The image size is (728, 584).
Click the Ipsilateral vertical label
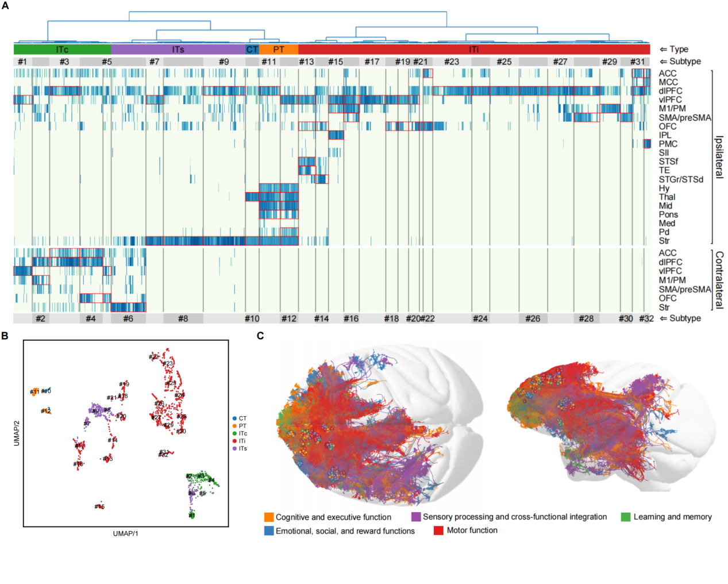click(719, 157)
